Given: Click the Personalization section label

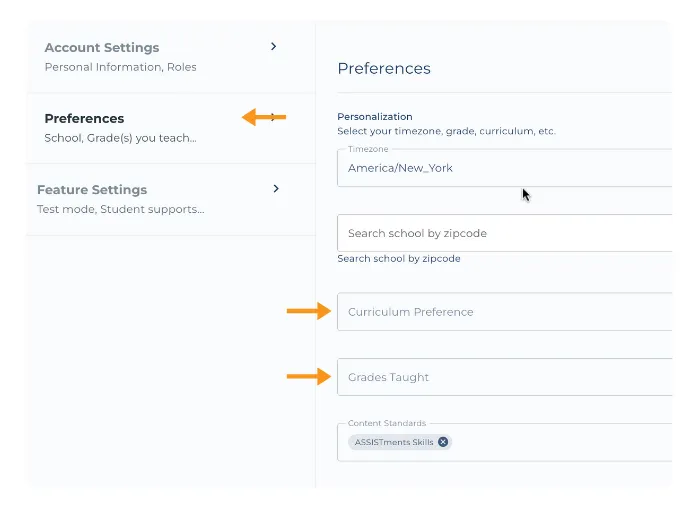Looking at the screenshot, I should point(375,117).
